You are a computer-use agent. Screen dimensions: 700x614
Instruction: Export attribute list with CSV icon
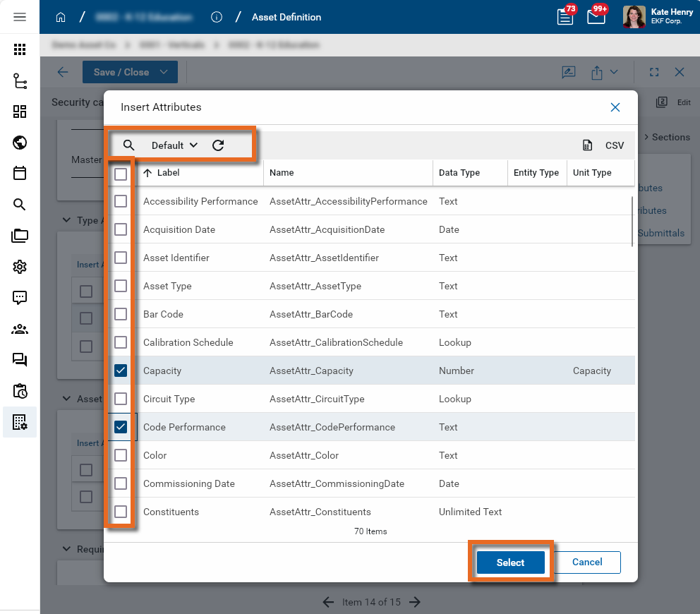(x=587, y=145)
